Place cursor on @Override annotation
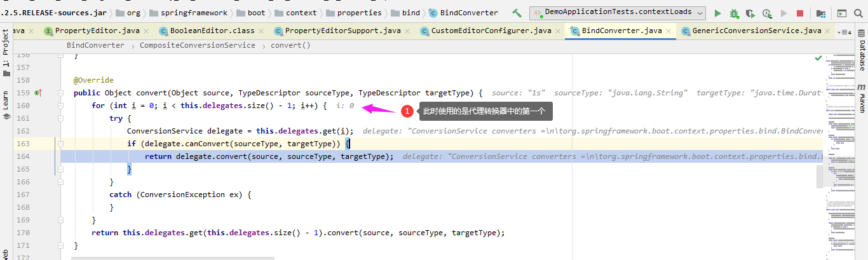This screenshot has width=868, height=260. (93, 80)
